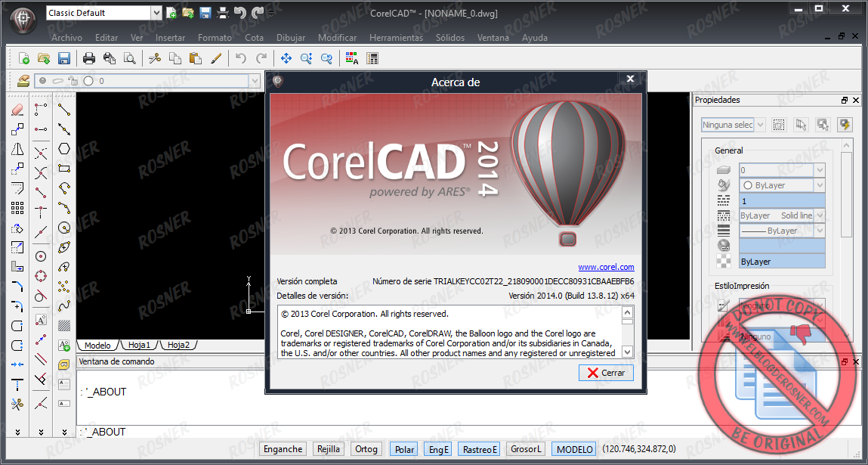868x465 pixels.
Task: Expand more tools in the first left toolbar
Action: (x=17, y=432)
